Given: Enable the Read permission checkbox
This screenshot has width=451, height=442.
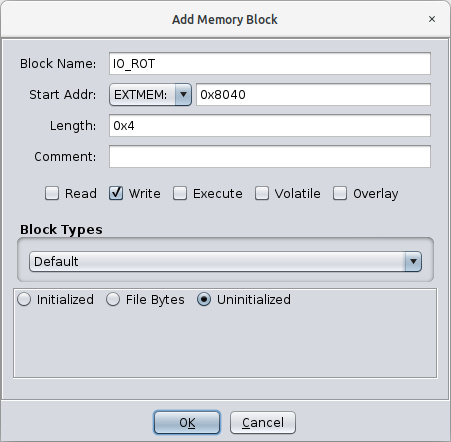Looking at the screenshot, I should coord(52,193).
